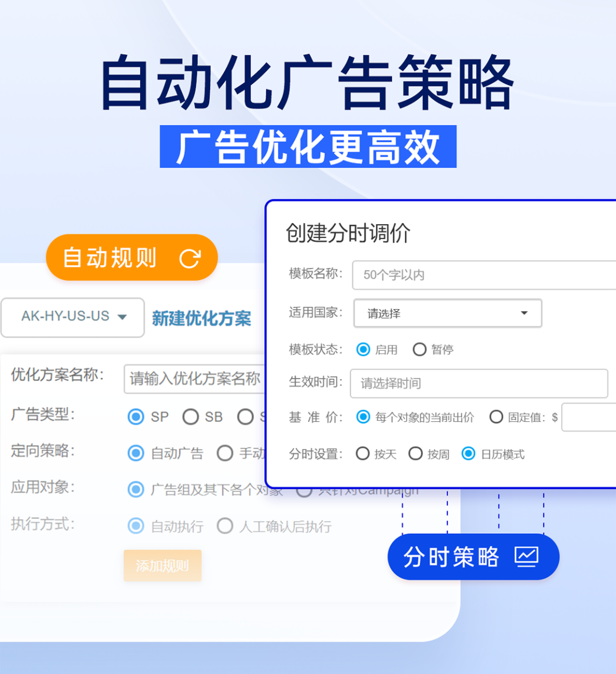
Task: Select 日历模式 for 分时设置
Action: click(468, 453)
